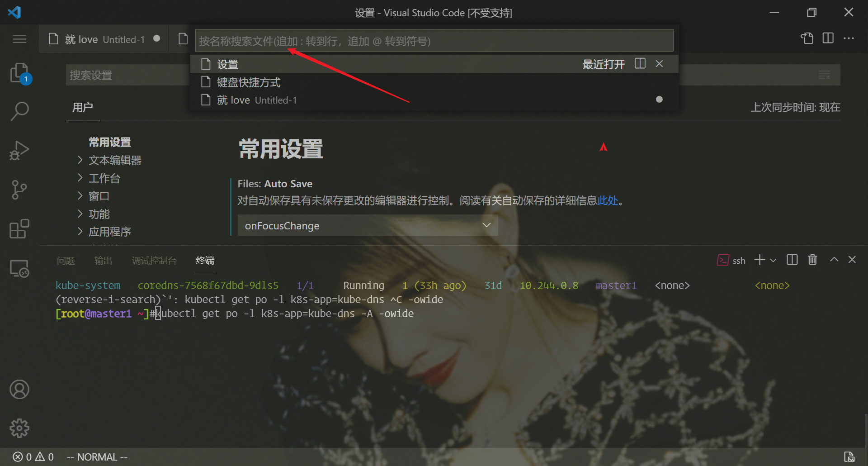The image size is (868, 466).
Task: Click errors and warnings status indicator
Action: [x=33, y=457]
